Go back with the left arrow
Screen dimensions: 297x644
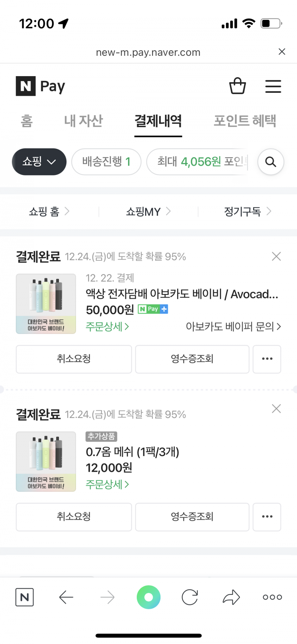click(x=66, y=597)
